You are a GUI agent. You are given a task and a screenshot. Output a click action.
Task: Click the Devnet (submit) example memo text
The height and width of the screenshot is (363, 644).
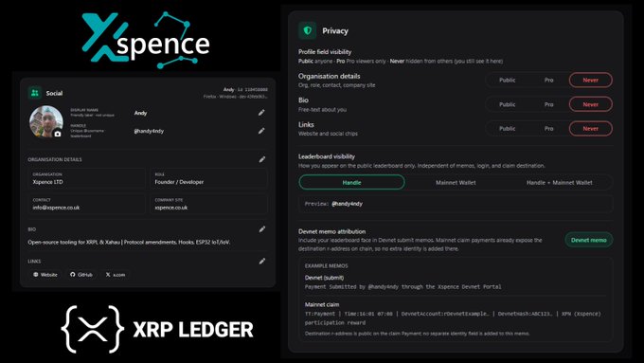(402, 286)
